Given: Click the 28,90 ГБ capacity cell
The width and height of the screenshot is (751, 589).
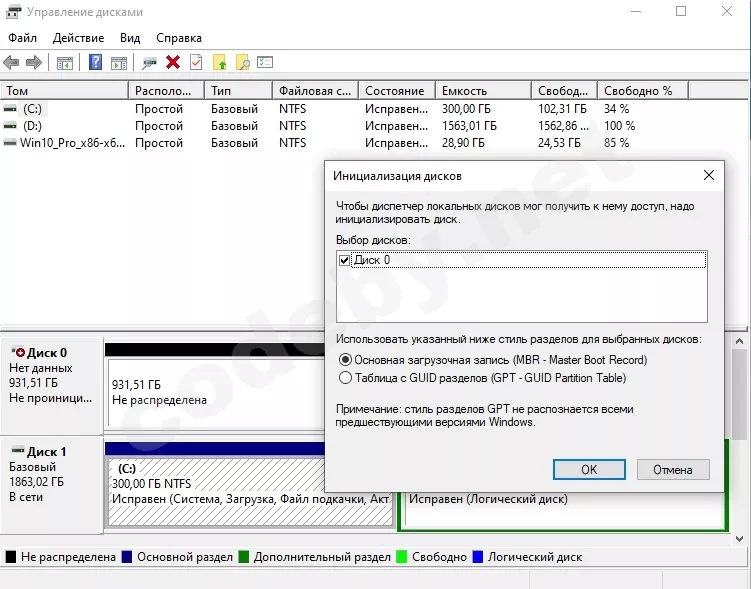Looking at the screenshot, I should point(463,143).
